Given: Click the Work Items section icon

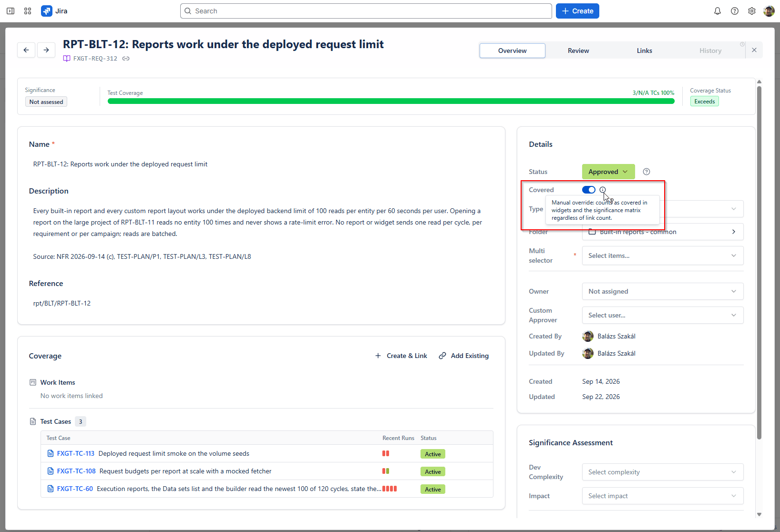Looking at the screenshot, I should (x=33, y=382).
